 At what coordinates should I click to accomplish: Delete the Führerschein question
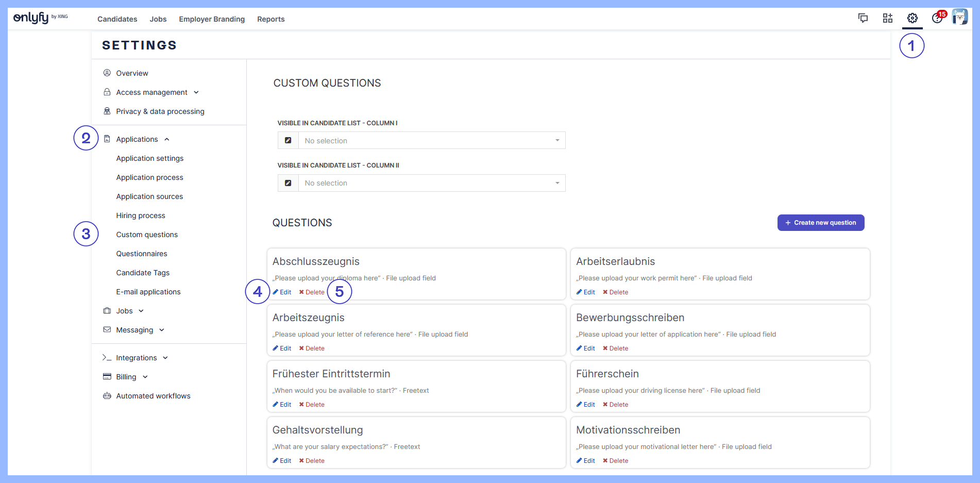coord(616,405)
